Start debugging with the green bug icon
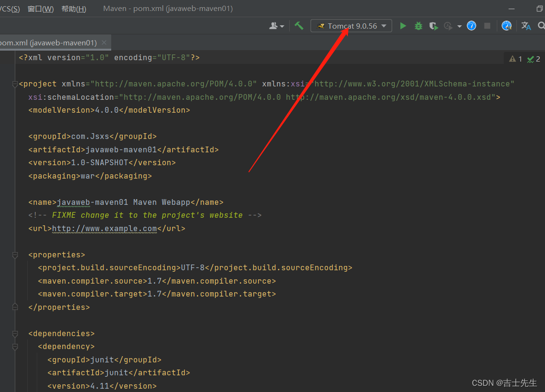 click(x=419, y=26)
